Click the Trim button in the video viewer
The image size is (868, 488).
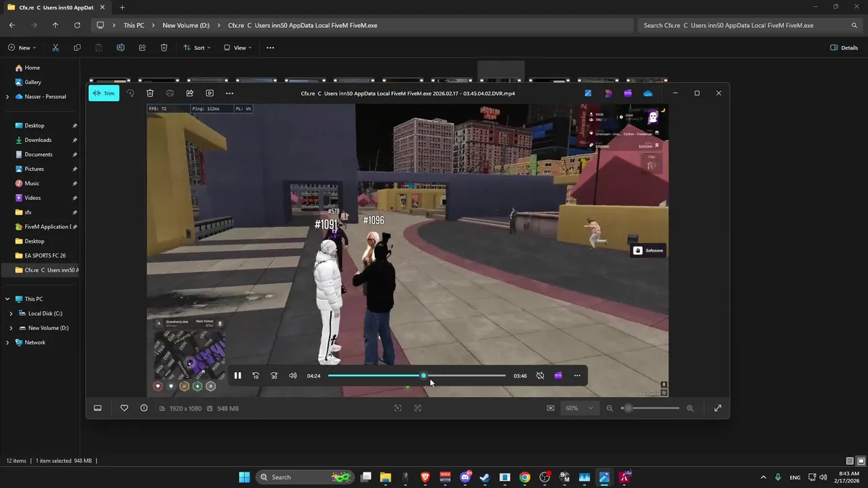coord(104,94)
